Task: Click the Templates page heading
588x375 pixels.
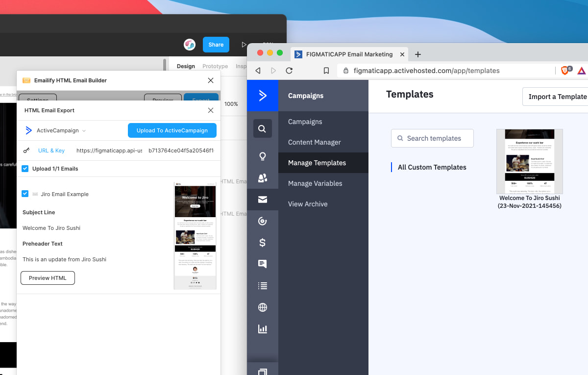Action: (410, 94)
